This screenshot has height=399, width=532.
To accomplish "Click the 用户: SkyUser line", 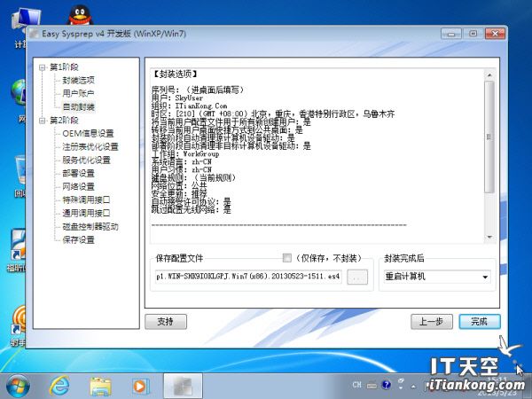I will [177, 98].
